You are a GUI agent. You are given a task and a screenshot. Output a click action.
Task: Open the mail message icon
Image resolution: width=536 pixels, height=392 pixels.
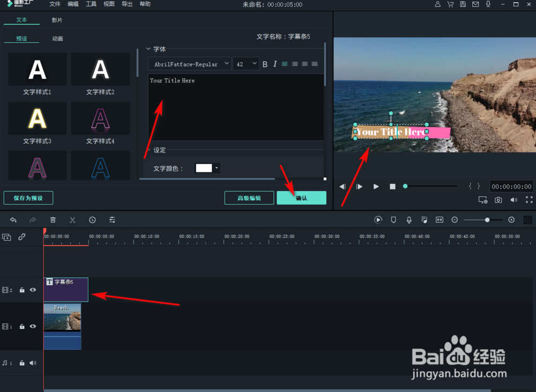click(475, 4)
